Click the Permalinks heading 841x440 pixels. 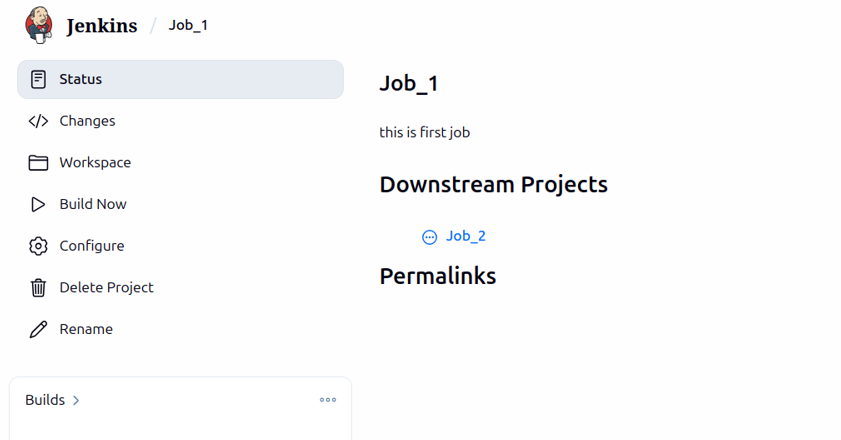tap(438, 276)
